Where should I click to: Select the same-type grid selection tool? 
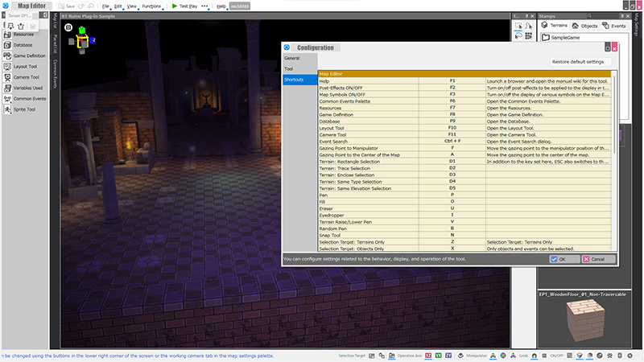[x=529, y=36]
